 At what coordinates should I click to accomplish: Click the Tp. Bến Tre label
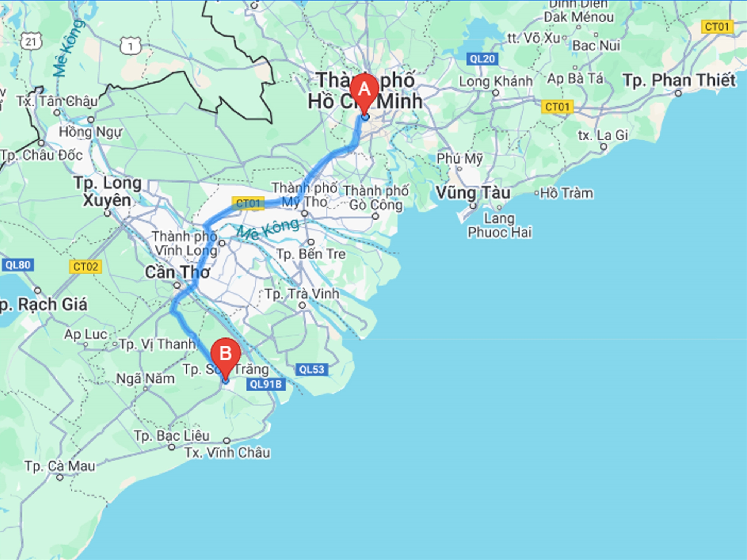(311, 254)
